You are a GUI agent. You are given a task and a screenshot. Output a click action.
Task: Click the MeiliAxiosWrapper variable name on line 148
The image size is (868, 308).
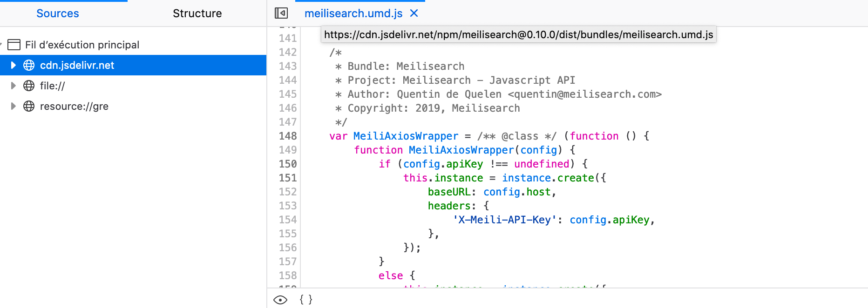pos(406,136)
